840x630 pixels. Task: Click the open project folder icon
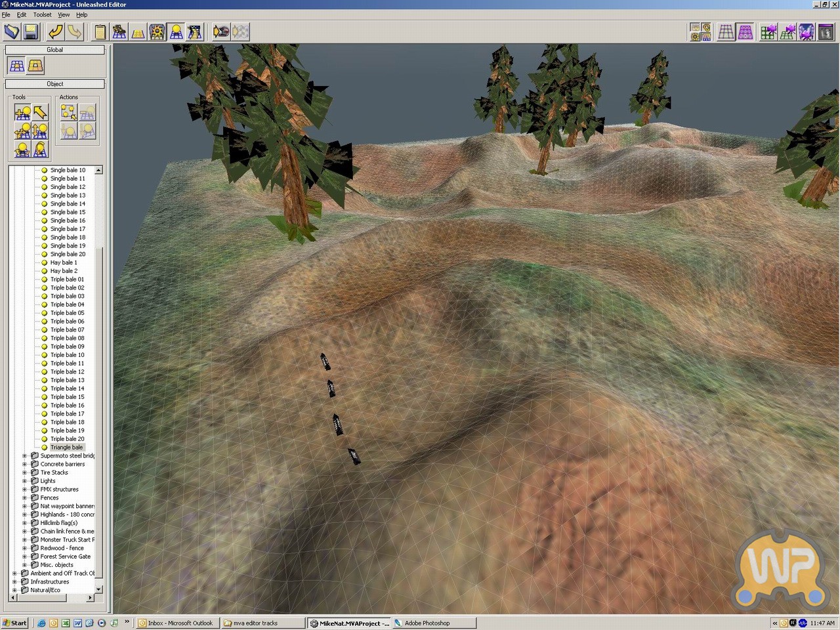(x=12, y=31)
